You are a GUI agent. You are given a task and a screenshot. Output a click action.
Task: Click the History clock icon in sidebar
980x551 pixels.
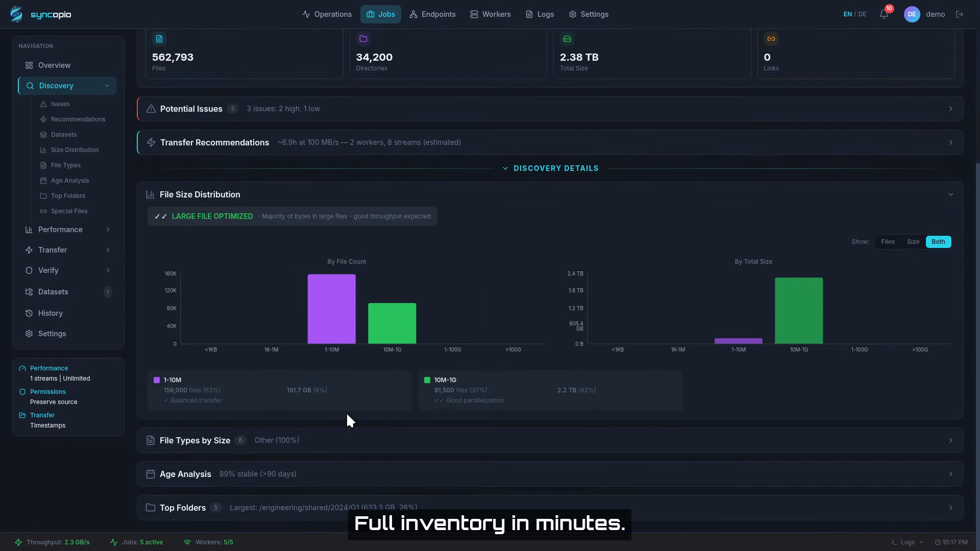click(x=29, y=313)
